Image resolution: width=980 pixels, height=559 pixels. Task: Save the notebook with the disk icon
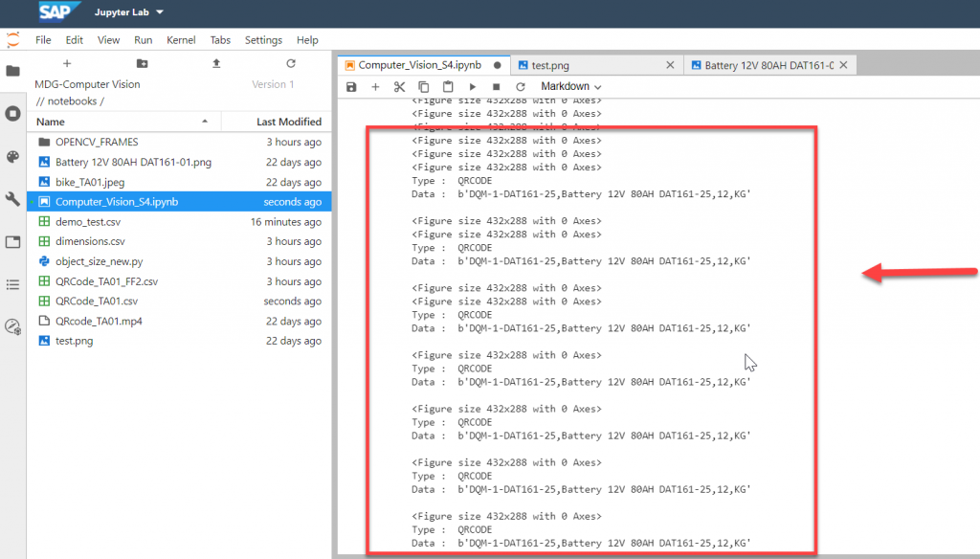click(x=351, y=87)
